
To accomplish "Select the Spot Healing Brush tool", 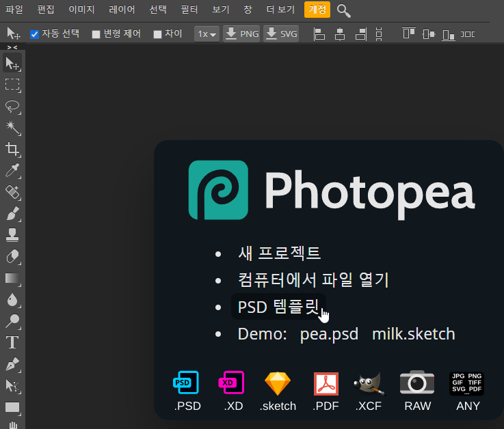I will 12,193.
